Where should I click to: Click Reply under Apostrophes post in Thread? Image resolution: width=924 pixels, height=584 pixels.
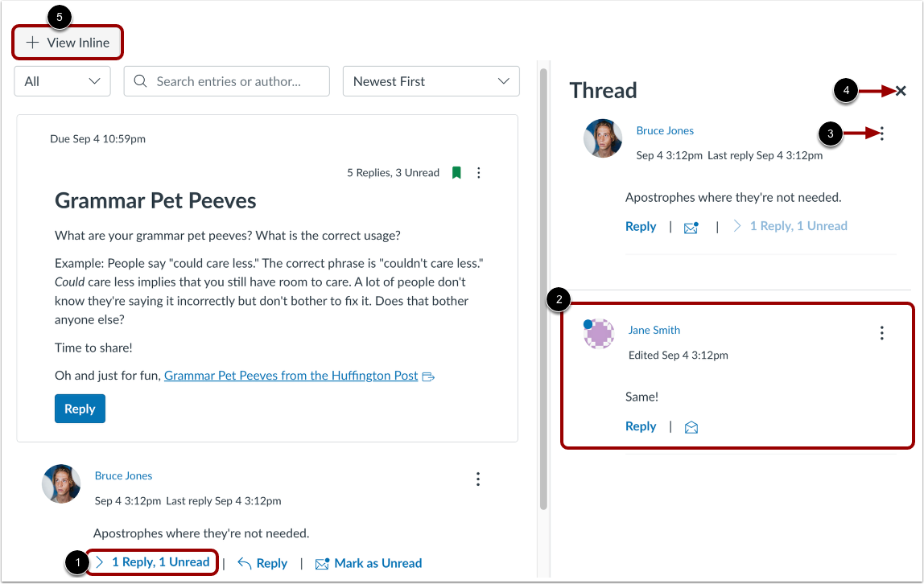click(x=641, y=227)
